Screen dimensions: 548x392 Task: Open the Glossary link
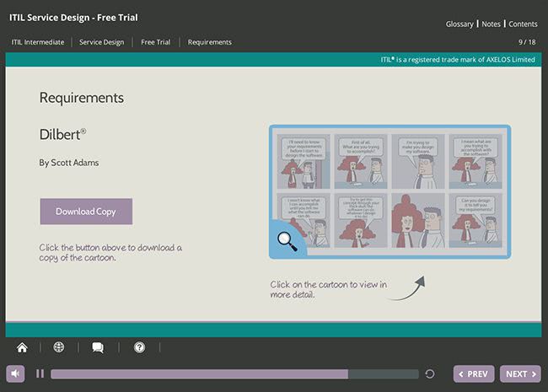pyautogui.click(x=459, y=24)
